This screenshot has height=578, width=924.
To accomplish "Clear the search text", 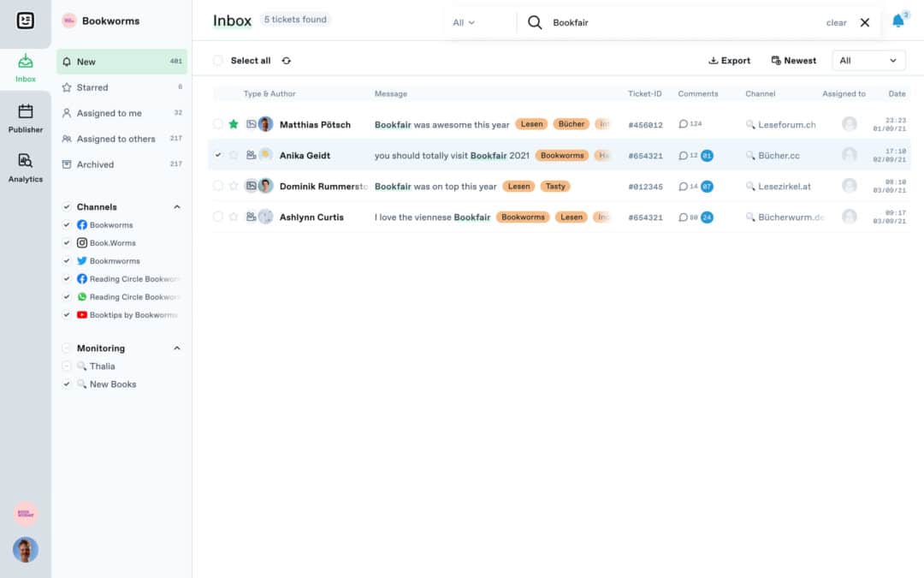I will point(836,23).
